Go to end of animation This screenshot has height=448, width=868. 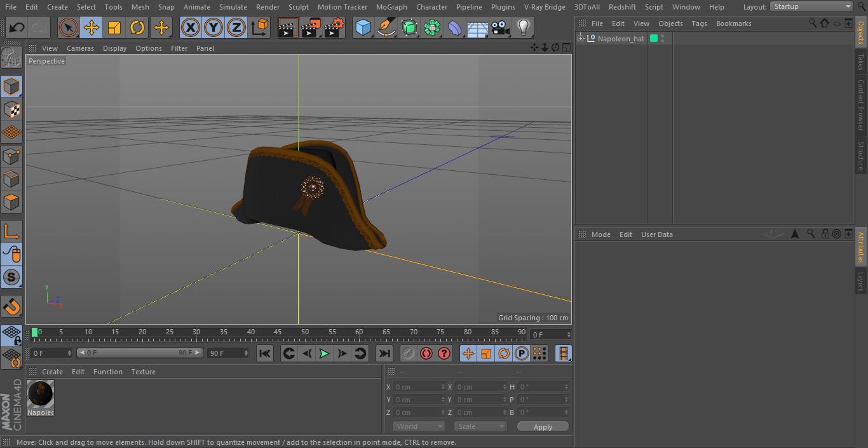(x=384, y=353)
